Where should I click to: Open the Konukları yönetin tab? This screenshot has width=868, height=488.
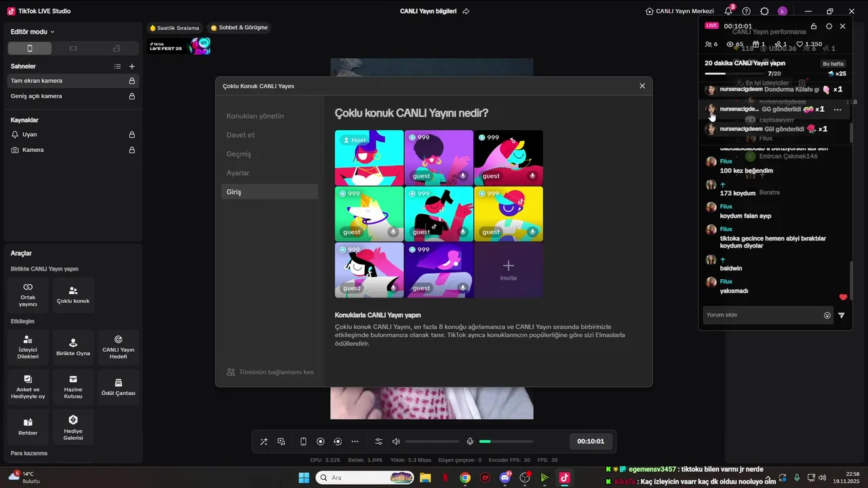click(269, 116)
